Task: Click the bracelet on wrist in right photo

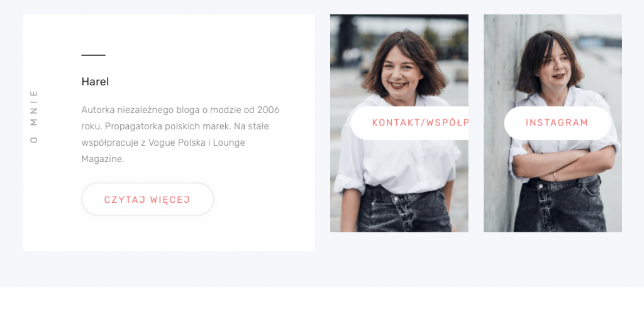Action: [555, 176]
